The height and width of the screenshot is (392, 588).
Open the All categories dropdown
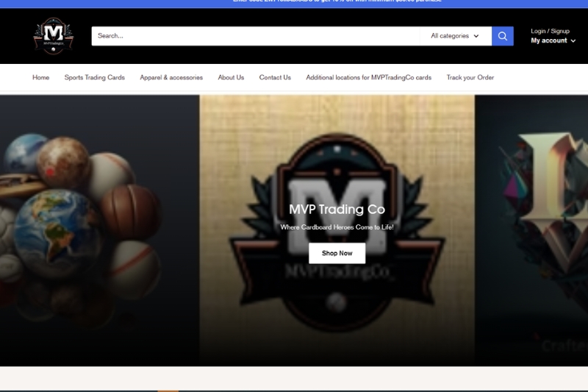pos(455,36)
